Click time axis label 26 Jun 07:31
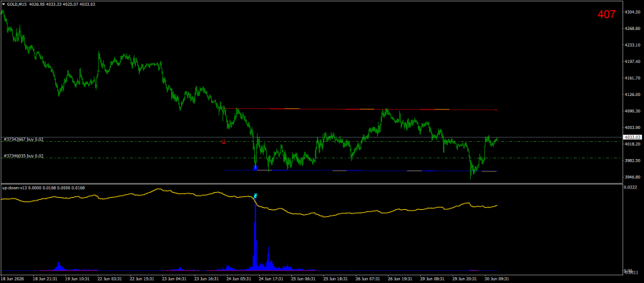The height and width of the screenshot is (283, 644). [367, 279]
